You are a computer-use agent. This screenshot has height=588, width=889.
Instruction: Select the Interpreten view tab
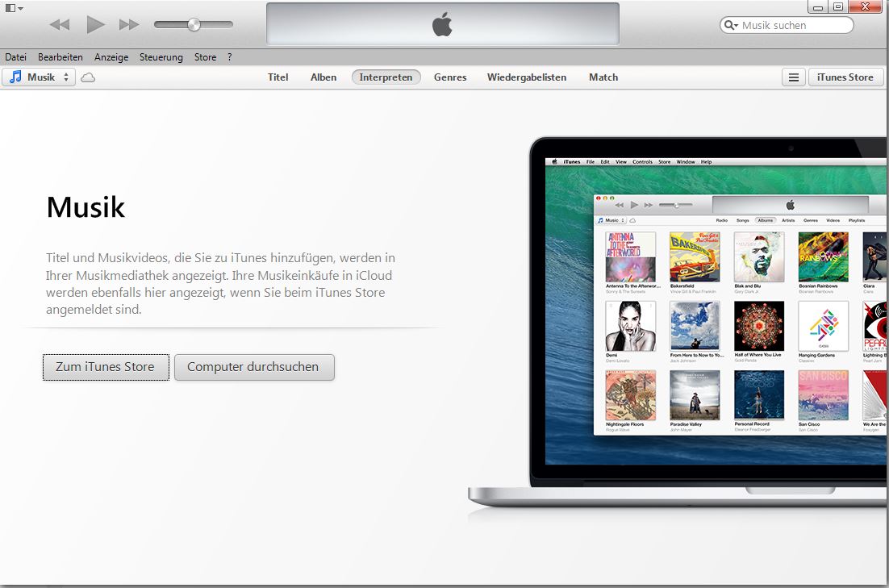coord(386,77)
